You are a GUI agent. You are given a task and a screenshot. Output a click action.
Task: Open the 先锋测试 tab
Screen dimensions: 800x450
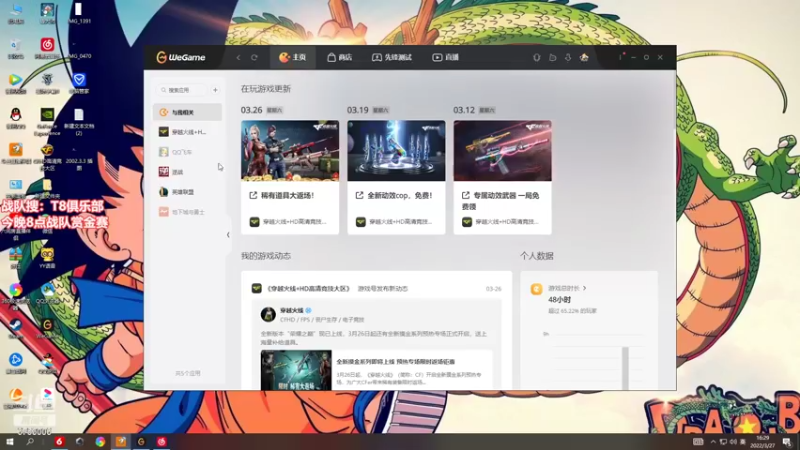(392, 57)
